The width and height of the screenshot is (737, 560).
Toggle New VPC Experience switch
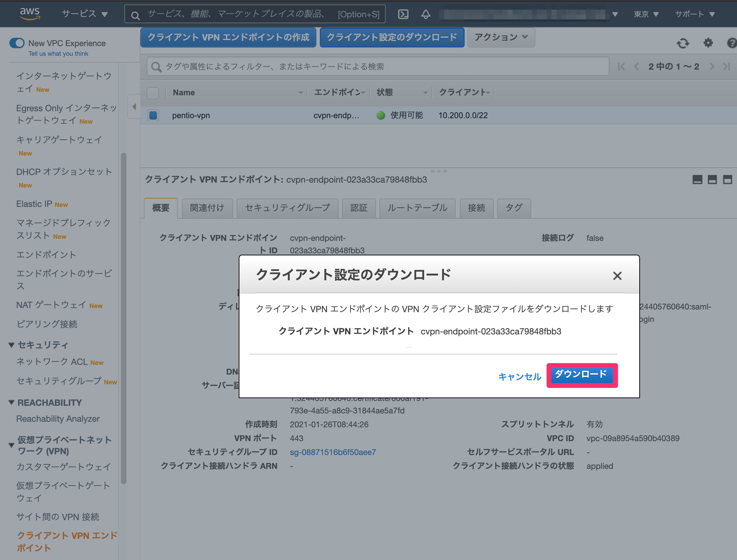point(17,43)
